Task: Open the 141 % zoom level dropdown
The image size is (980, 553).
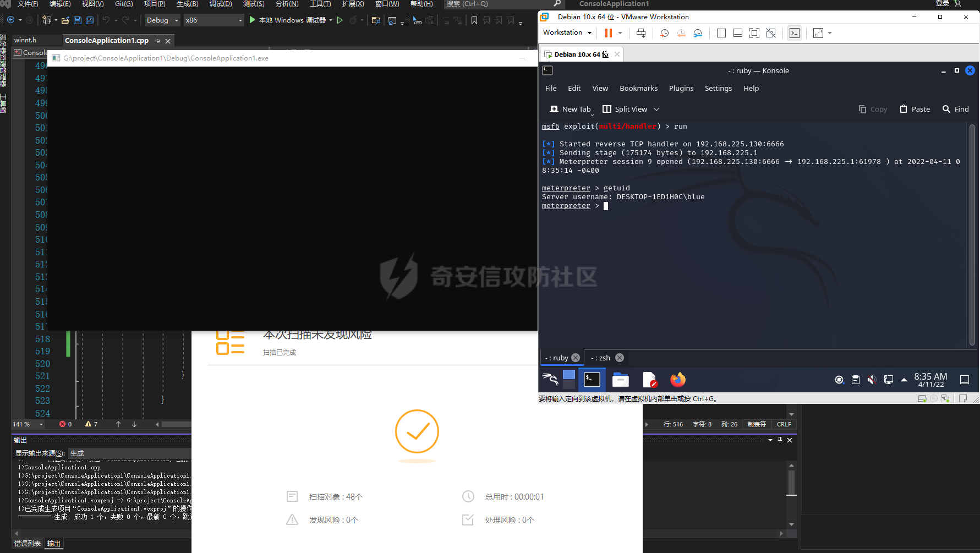Action: [28, 424]
